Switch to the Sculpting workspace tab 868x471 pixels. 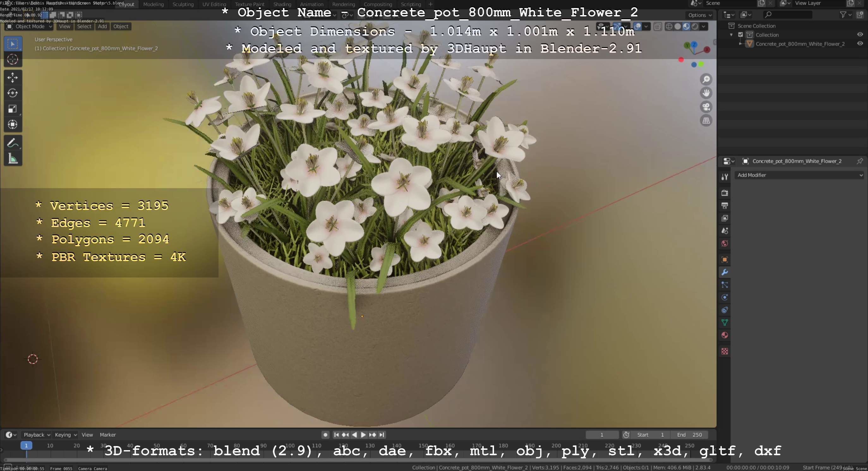183,4
